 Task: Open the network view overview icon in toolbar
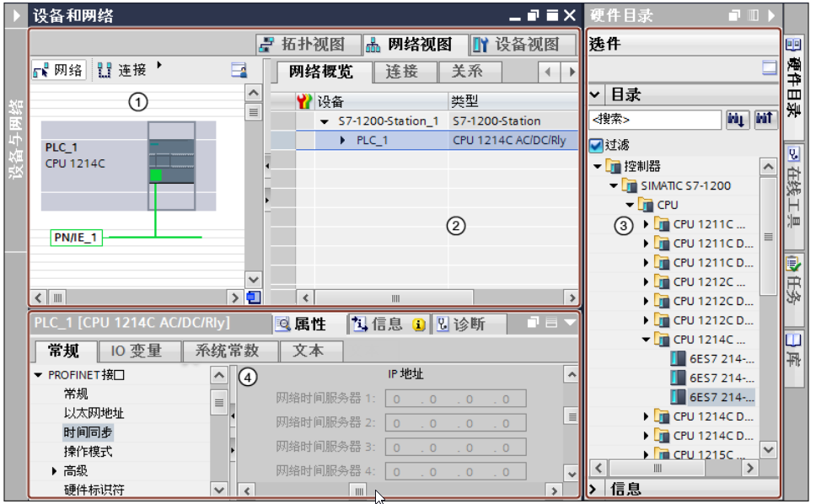point(239,70)
